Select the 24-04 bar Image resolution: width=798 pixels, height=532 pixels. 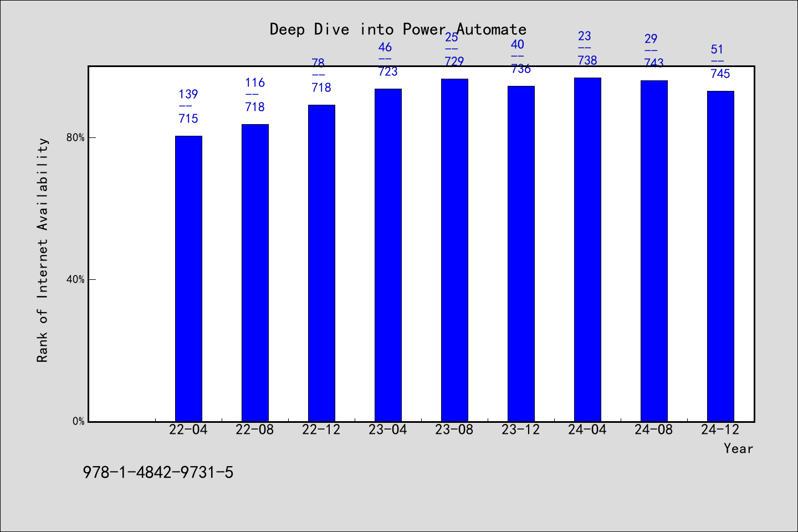tap(587, 249)
